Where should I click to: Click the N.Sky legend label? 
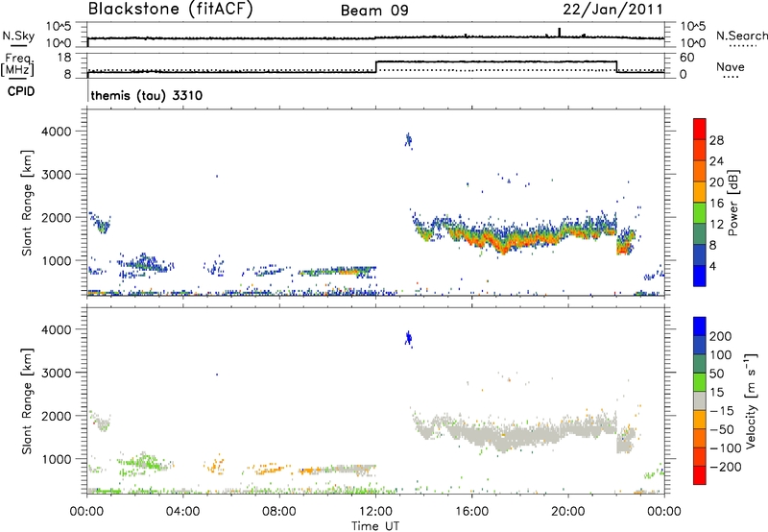18,36
